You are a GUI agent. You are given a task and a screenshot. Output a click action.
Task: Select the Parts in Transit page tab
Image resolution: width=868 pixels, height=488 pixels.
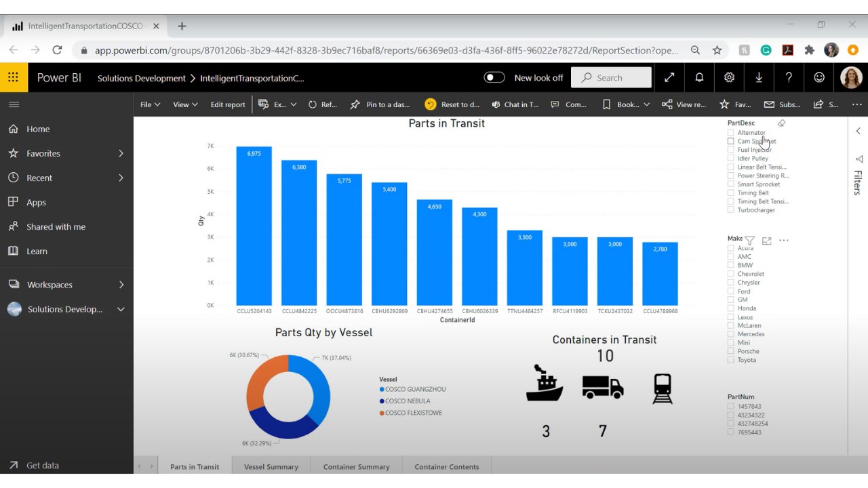pyautogui.click(x=195, y=466)
